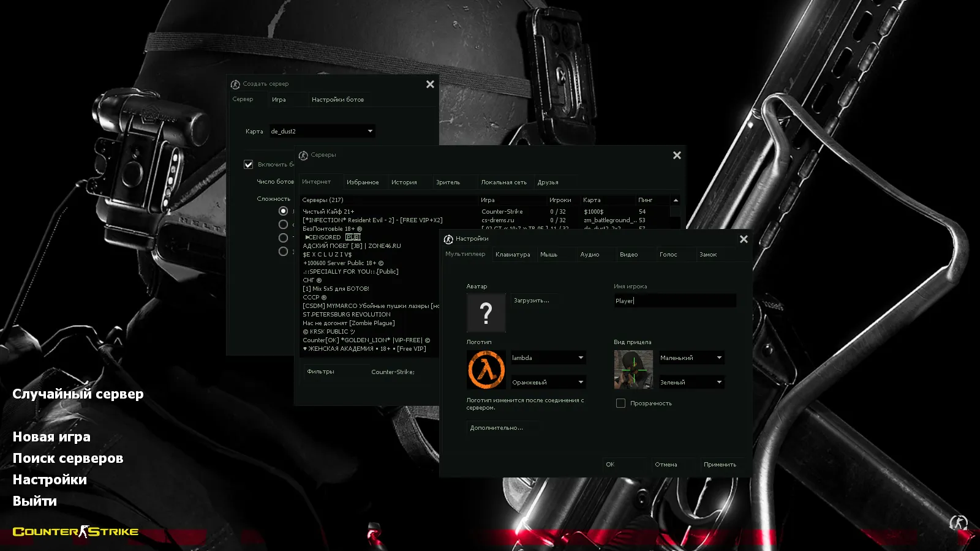This screenshot has height=551, width=980.
Task: Select the first Сложность radio button
Action: 282,210
